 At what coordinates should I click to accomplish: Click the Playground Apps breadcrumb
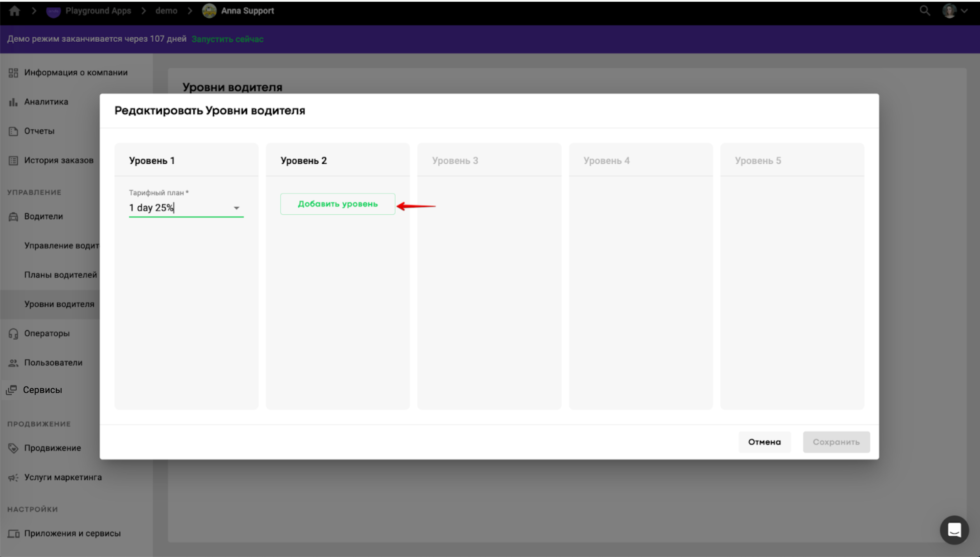point(97,11)
